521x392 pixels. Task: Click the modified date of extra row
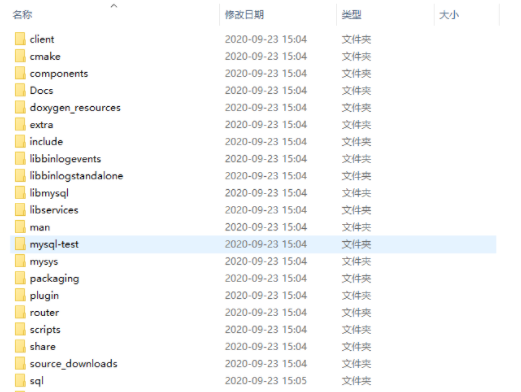266,124
